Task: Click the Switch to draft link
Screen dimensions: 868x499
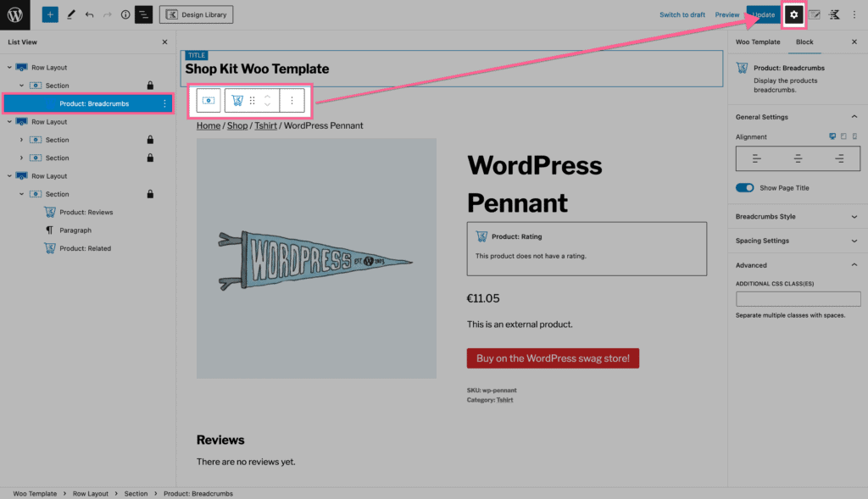Action: point(682,14)
